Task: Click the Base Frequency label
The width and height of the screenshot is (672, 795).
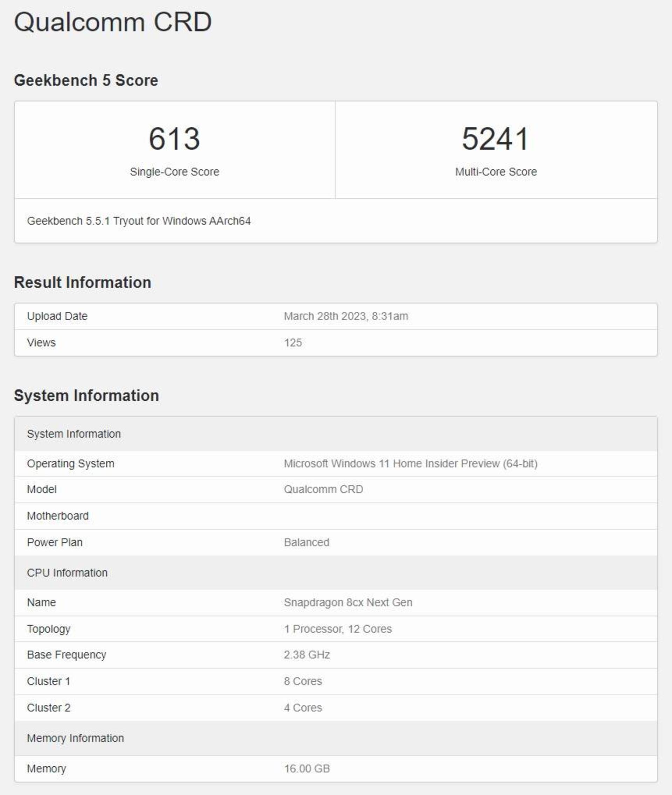Action: 66,655
